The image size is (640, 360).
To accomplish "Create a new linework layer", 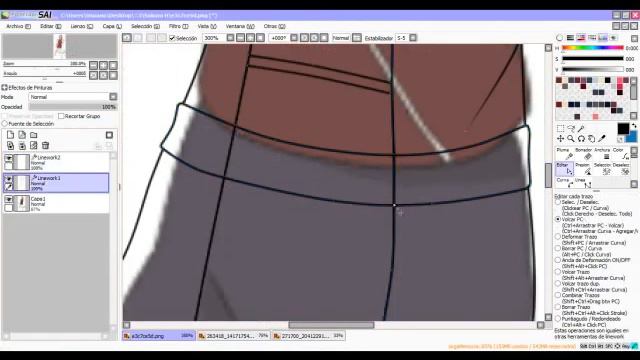I will point(22,135).
